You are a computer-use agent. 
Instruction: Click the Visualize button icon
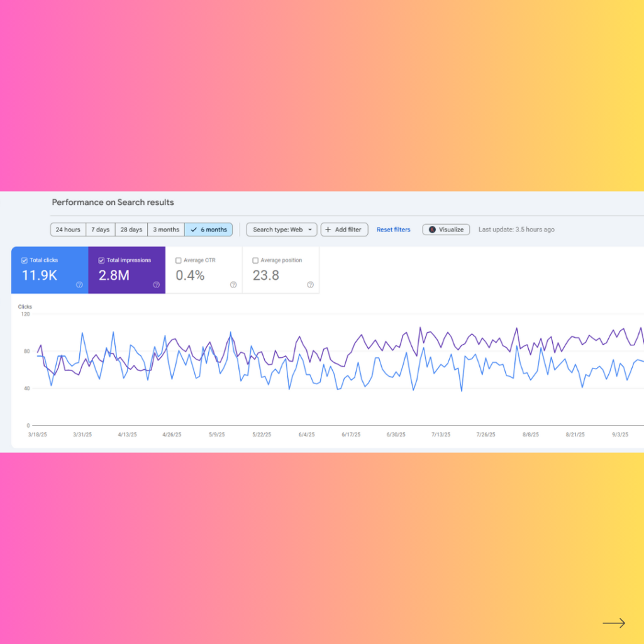[x=432, y=230]
